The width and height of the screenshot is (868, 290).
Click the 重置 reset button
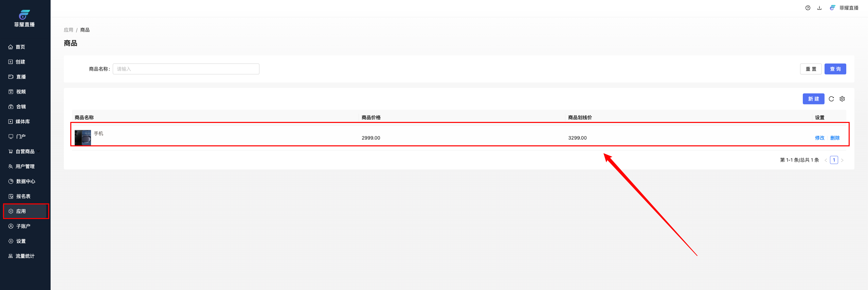[811, 69]
